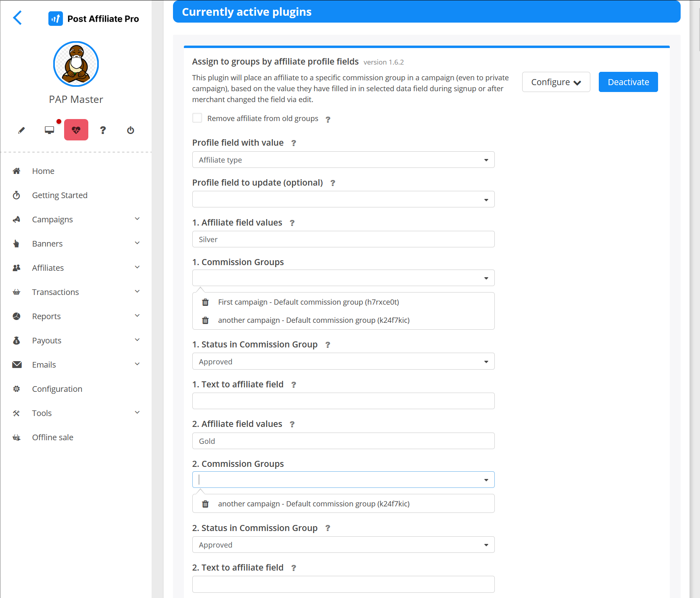Click the Silver affiliate field values input
The width and height of the screenshot is (700, 598).
tap(343, 239)
